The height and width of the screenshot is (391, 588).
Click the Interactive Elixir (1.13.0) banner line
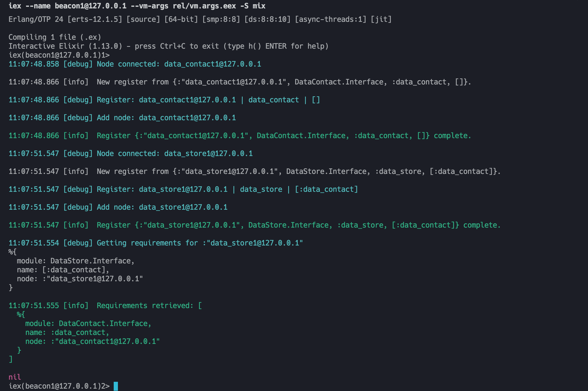(x=168, y=46)
